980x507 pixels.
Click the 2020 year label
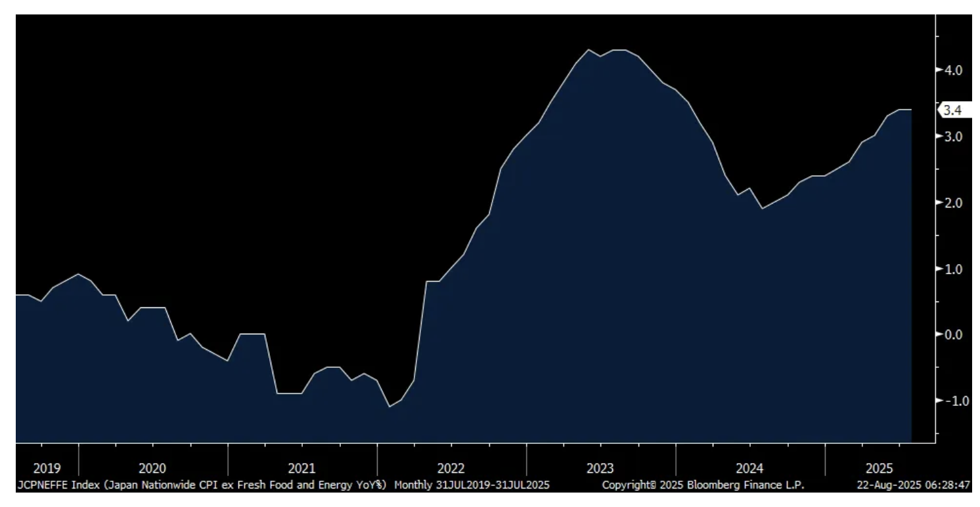(x=152, y=468)
